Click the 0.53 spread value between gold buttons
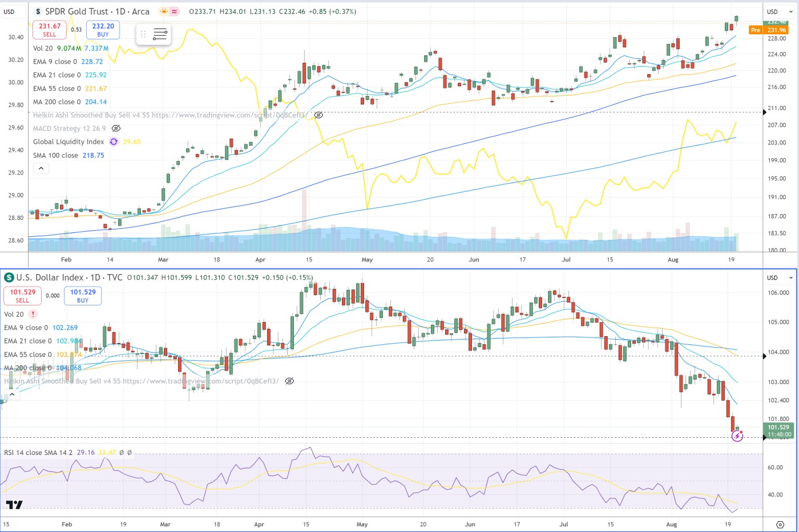 pyautogui.click(x=76, y=30)
